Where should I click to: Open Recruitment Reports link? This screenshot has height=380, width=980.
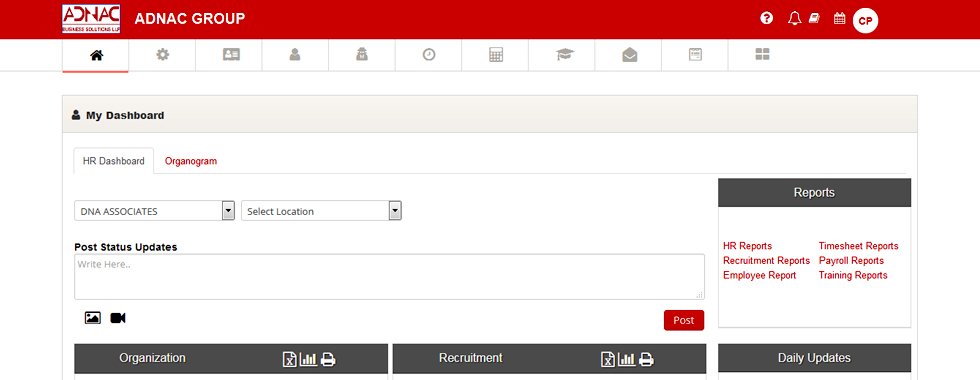pyautogui.click(x=766, y=261)
